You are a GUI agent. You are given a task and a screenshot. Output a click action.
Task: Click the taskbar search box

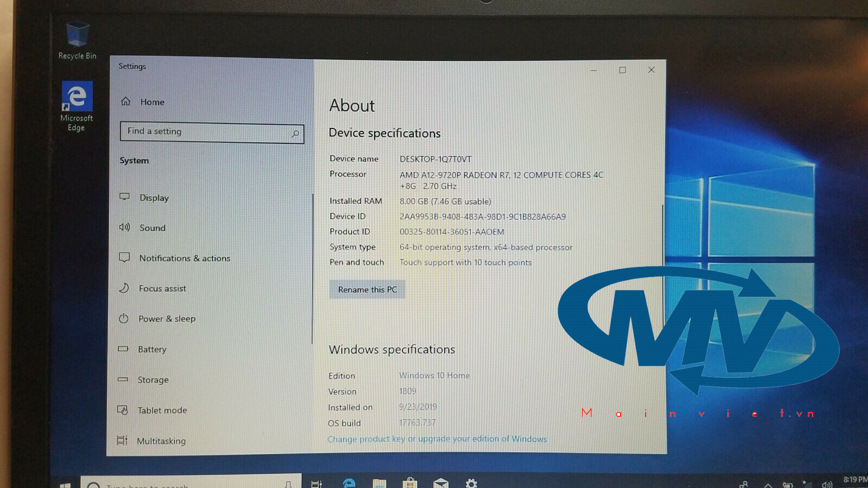pyautogui.click(x=190, y=482)
